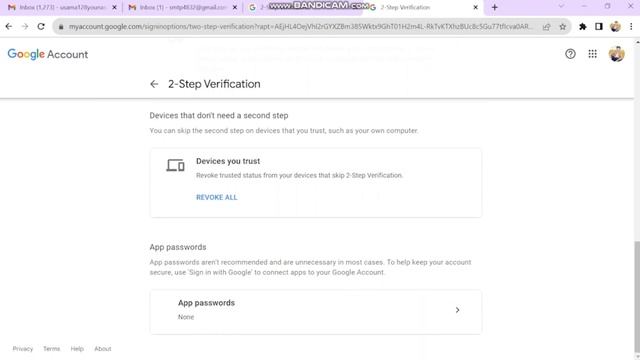Image resolution: width=640 pixels, height=360 pixels.
Task: Open the About footer link
Action: (x=102, y=349)
